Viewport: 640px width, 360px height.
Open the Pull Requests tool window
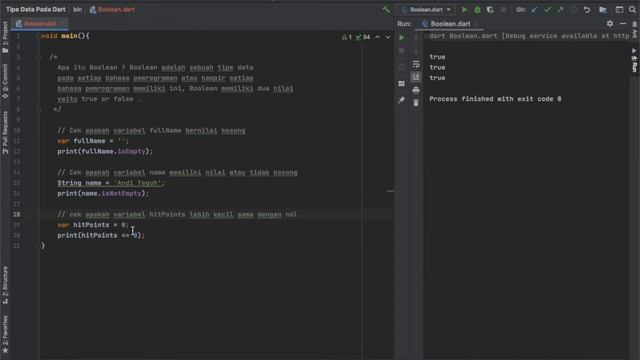(5, 132)
